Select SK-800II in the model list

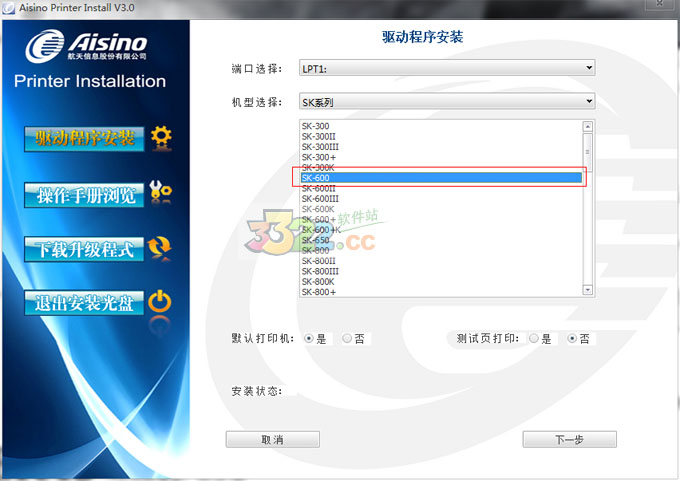tap(441, 261)
